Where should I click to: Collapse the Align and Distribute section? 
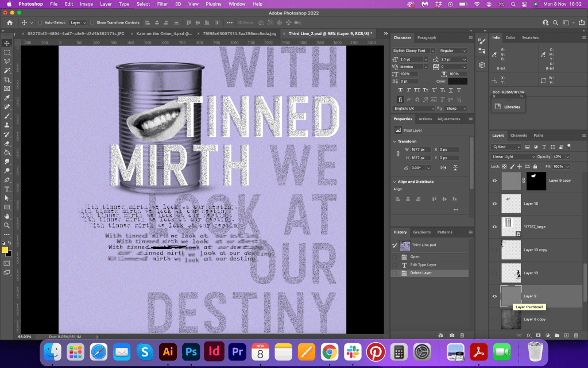click(394, 182)
